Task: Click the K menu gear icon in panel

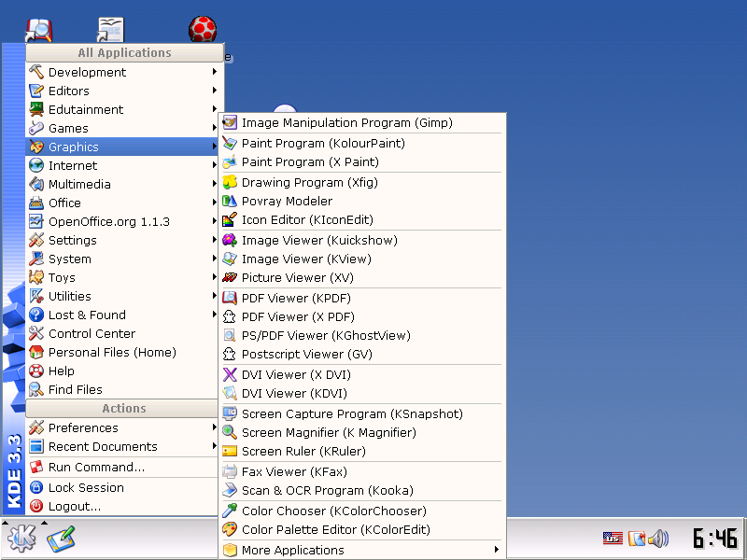Action: tap(21, 539)
